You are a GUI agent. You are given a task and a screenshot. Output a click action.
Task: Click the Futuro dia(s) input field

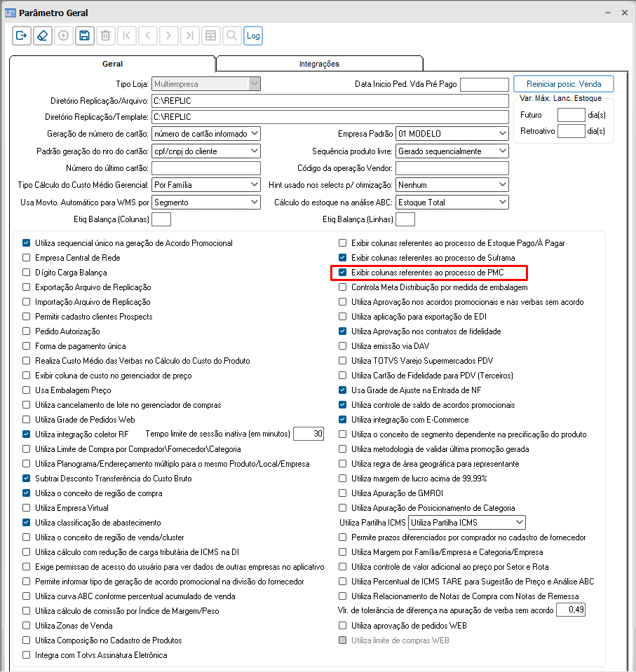[x=571, y=115]
